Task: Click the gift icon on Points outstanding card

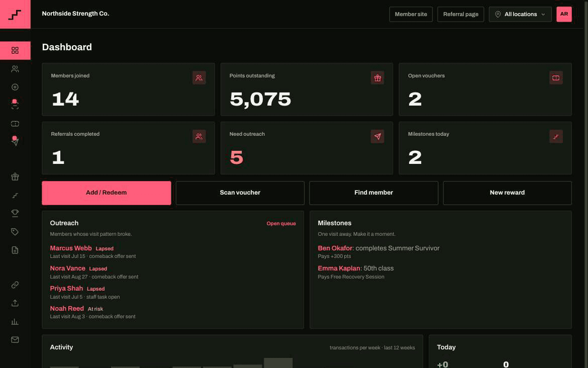Action: tap(377, 77)
